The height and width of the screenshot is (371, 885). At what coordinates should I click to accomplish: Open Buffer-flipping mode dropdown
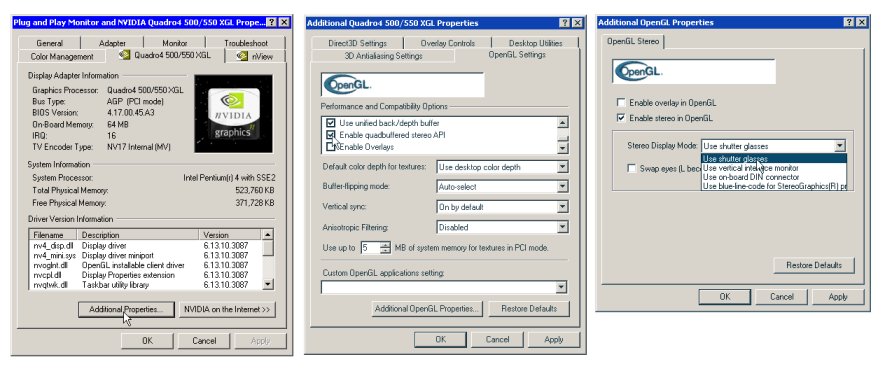pyautogui.click(x=562, y=186)
